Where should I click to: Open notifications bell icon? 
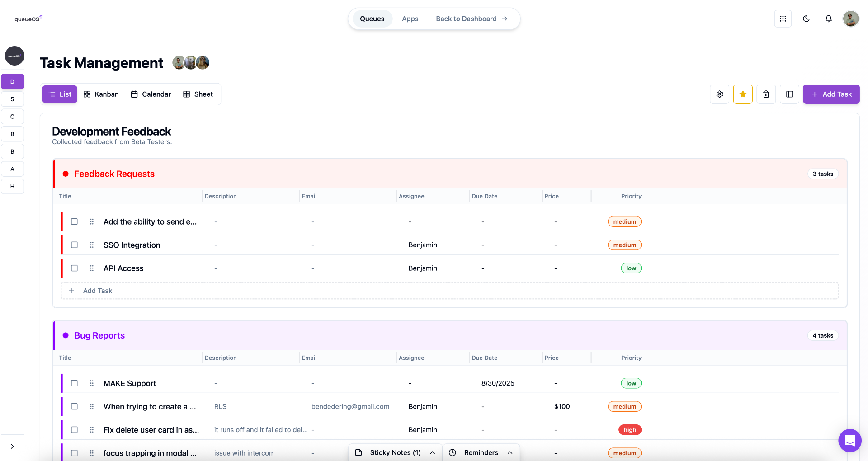pyautogui.click(x=828, y=19)
